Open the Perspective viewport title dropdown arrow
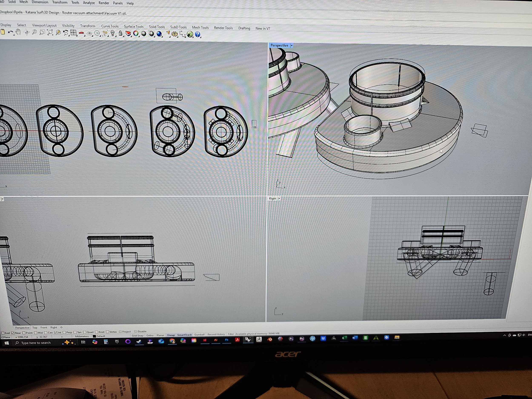Screen dimensions: 532x399 292,46
